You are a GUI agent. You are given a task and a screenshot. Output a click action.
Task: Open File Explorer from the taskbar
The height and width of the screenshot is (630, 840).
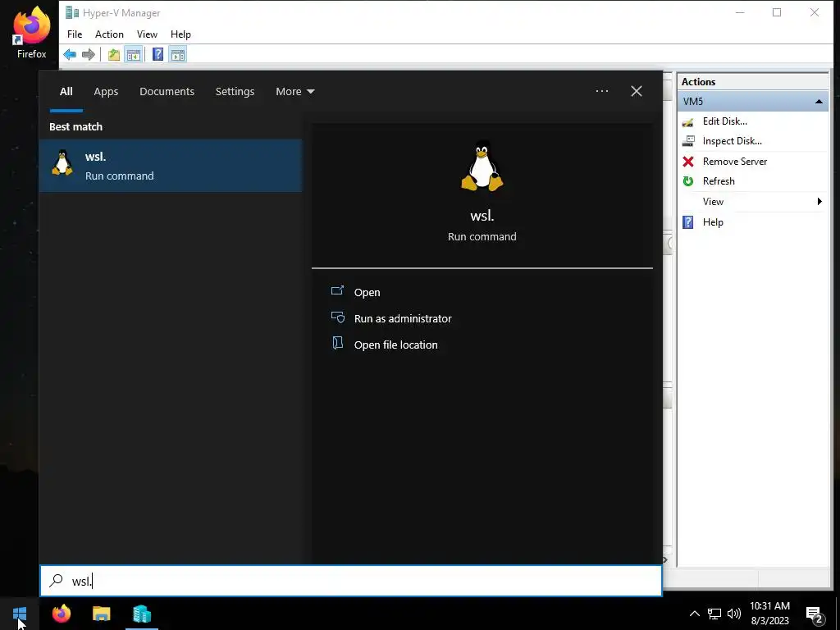(101, 614)
